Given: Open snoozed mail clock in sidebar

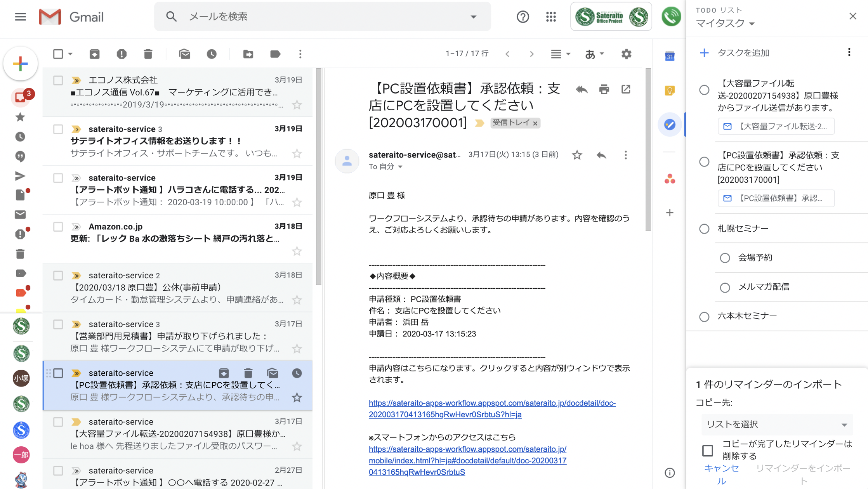Looking at the screenshot, I should 20,137.
